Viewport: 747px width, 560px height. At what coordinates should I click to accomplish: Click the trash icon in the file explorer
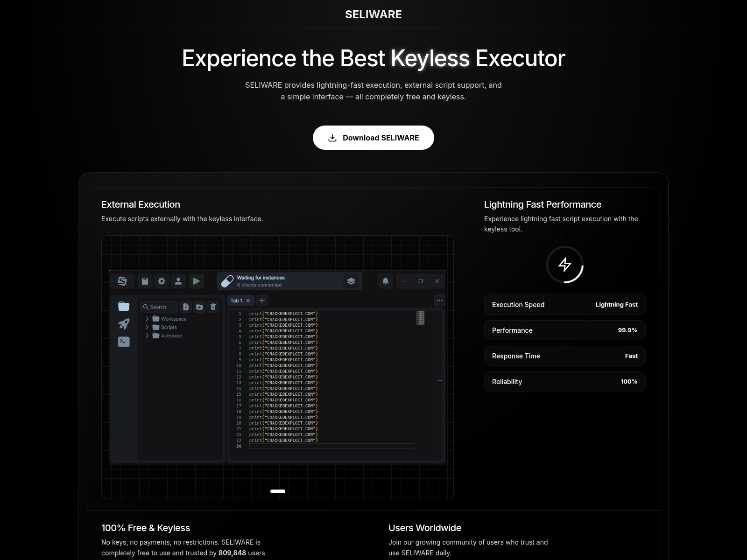tap(213, 307)
